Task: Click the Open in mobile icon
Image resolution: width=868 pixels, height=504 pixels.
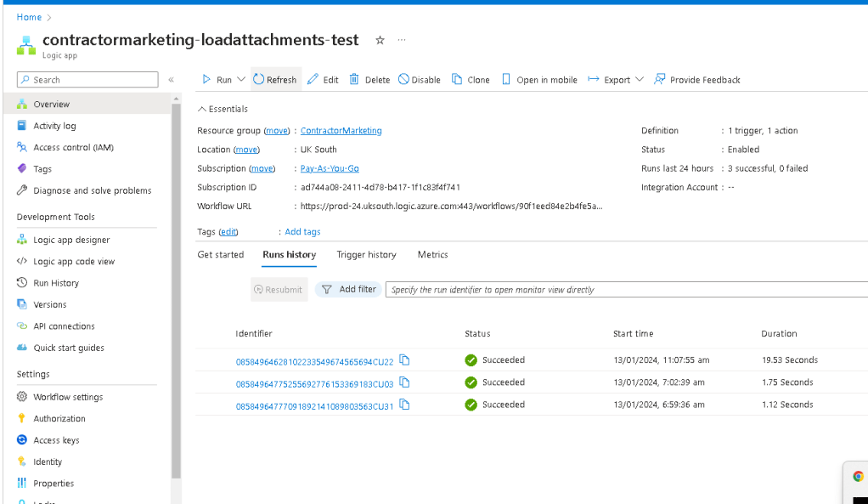Action: pos(506,79)
